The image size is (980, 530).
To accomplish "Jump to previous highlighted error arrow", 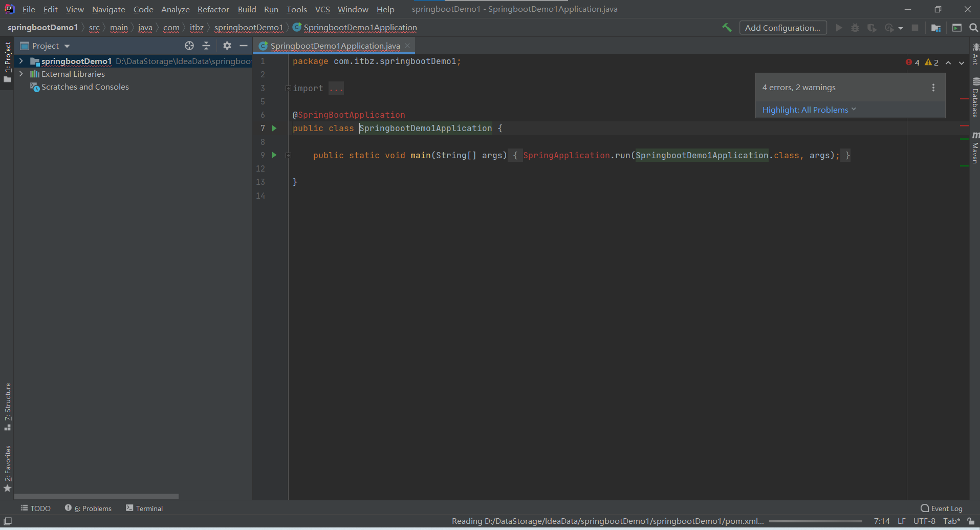I will pos(948,62).
